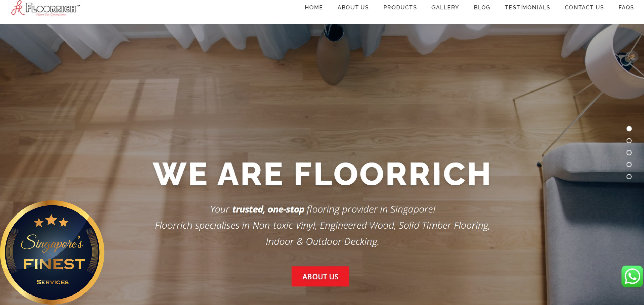Viewport: 644px width, 305px height.
Task: Open the GALLERY menu
Action: pos(445,7)
